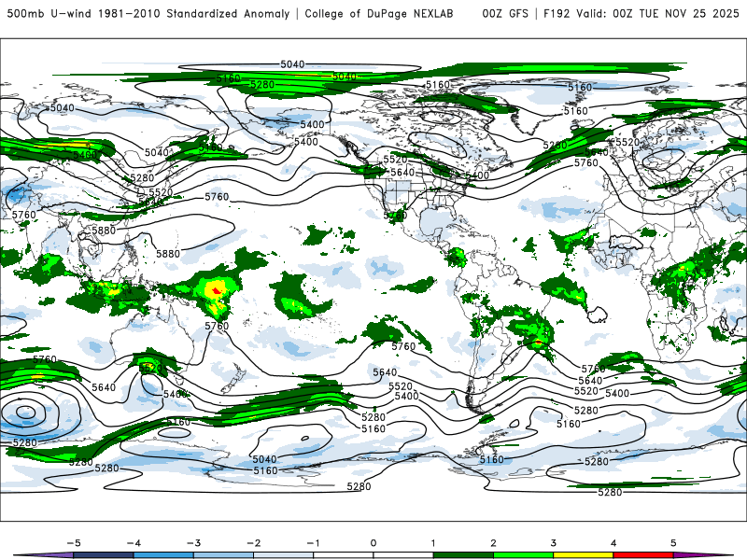The height and width of the screenshot is (560, 747).
Task: Click the 'F192 Valid: 00Z TUE NOV 25 2025' text
Action: tap(641, 13)
